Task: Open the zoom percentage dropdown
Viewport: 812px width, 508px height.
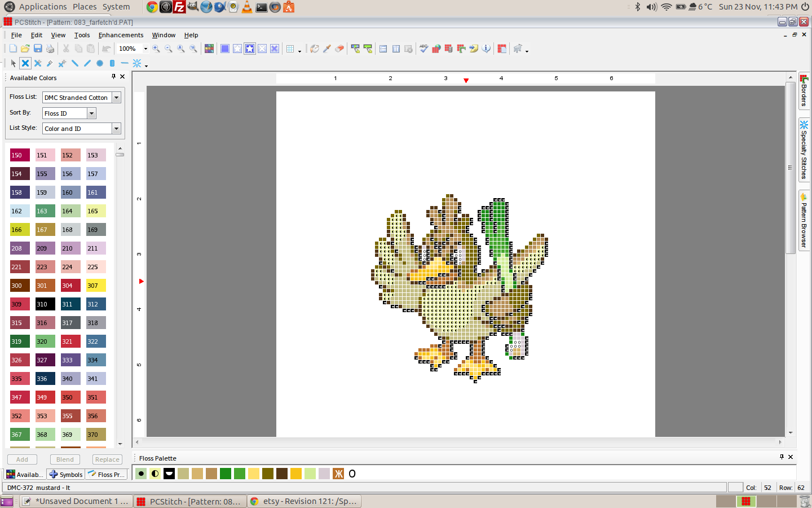Action: click(x=145, y=49)
